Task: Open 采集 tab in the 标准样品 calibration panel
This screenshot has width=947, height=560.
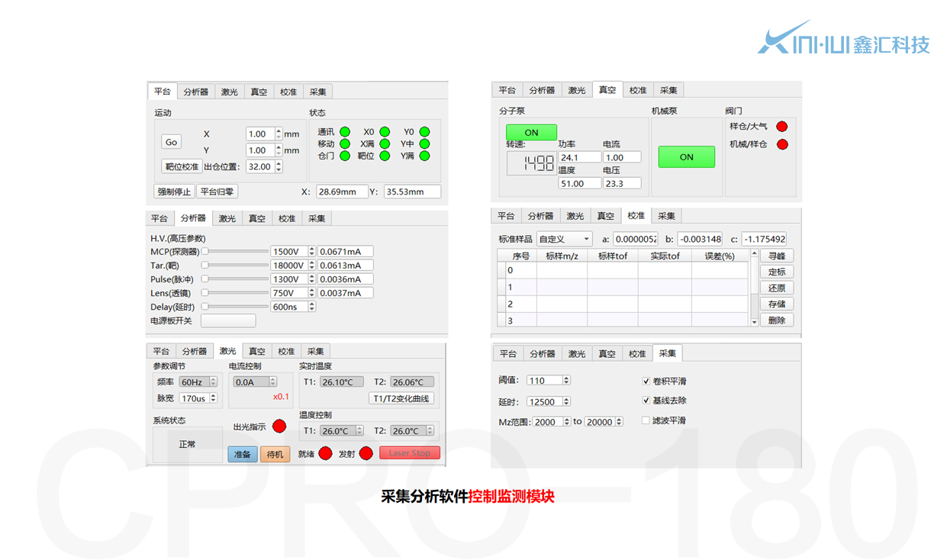Action: click(666, 216)
